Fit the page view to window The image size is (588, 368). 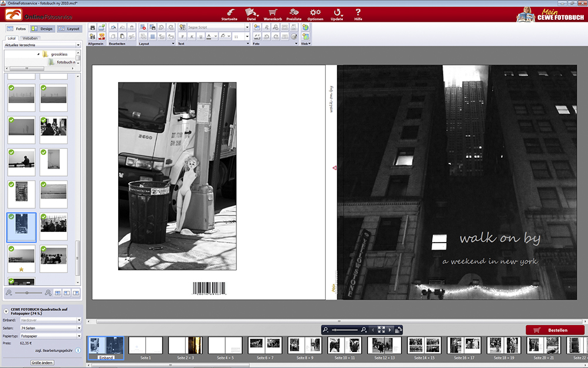click(x=381, y=330)
